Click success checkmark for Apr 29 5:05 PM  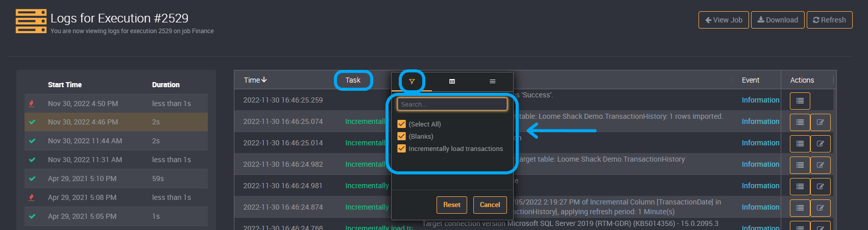(32, 216)
